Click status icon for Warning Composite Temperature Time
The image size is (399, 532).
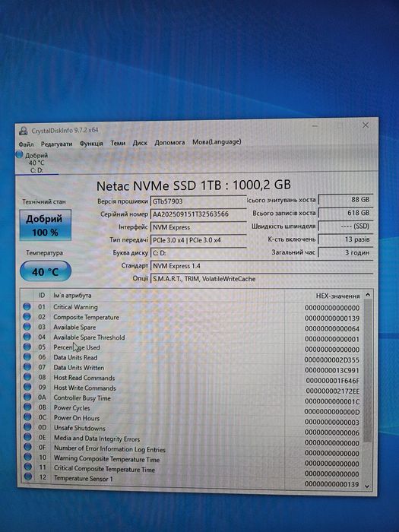(28, 457)
